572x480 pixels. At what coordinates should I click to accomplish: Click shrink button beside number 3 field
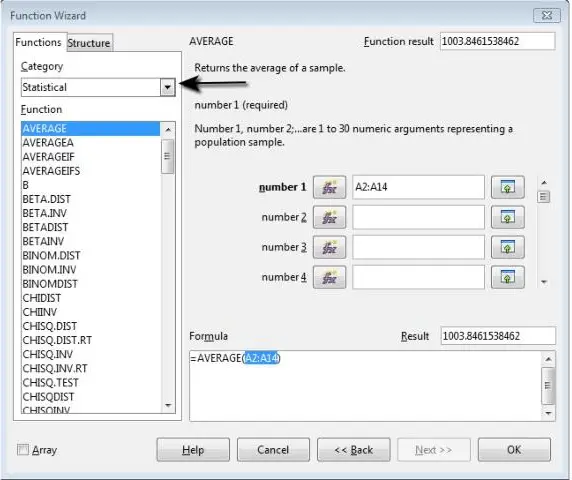tap(507, 247)
